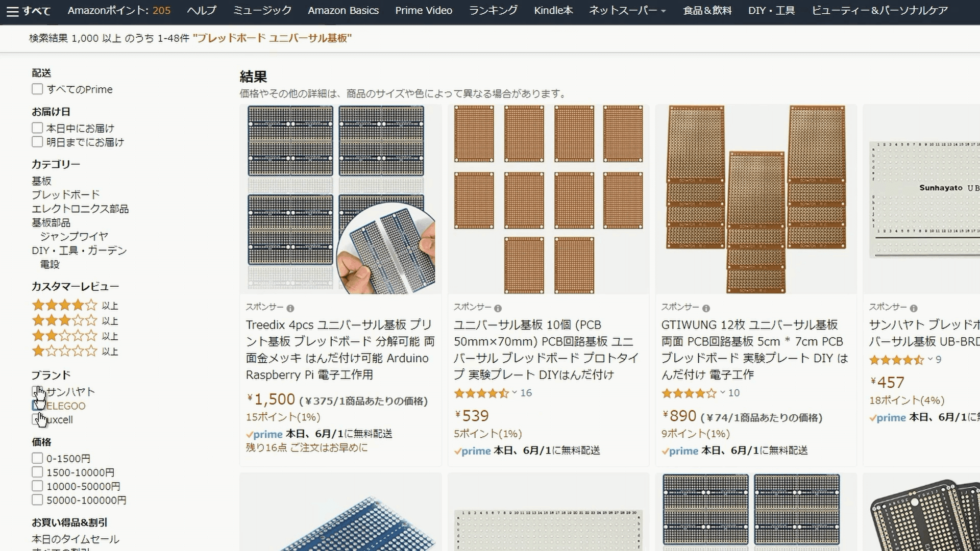Select ブレッドボード category link
This screenshot has height=551, width=980.
coord(65,195)
